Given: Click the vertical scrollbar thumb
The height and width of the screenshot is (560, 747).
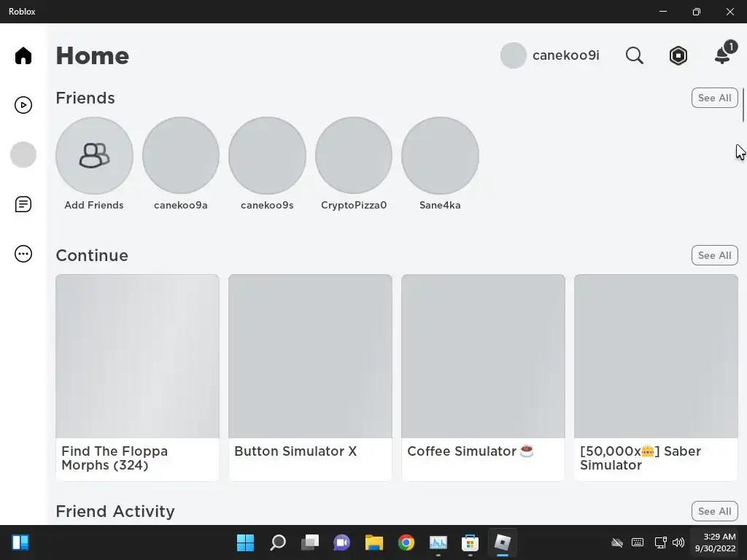Looking at the screenshot, I should (743, 105).
